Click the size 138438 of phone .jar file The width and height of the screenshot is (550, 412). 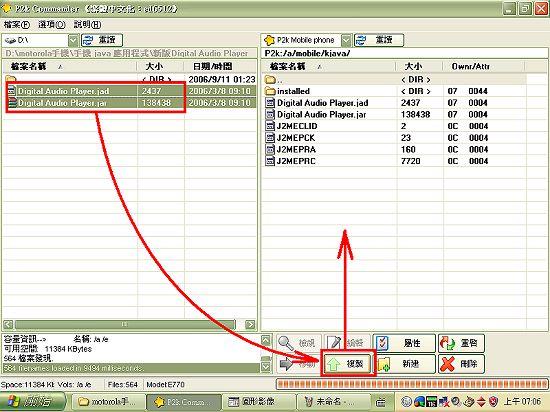click(x=415, y=114)
